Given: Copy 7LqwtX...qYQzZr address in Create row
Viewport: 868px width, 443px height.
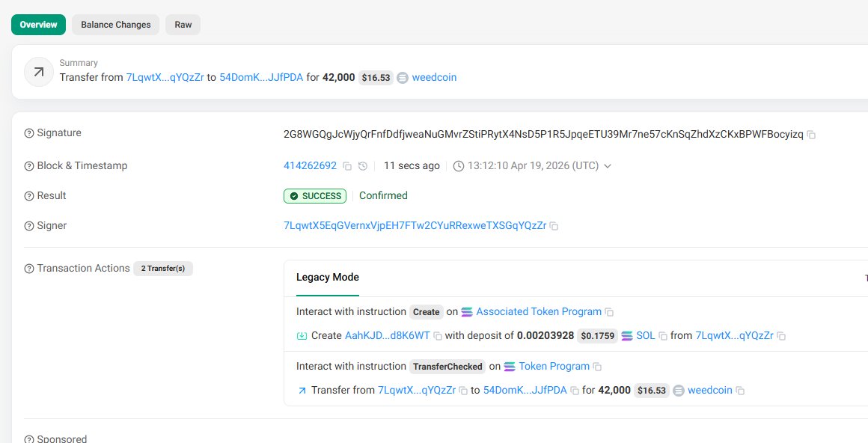Looking at the screenshot, I should [781, 336].
